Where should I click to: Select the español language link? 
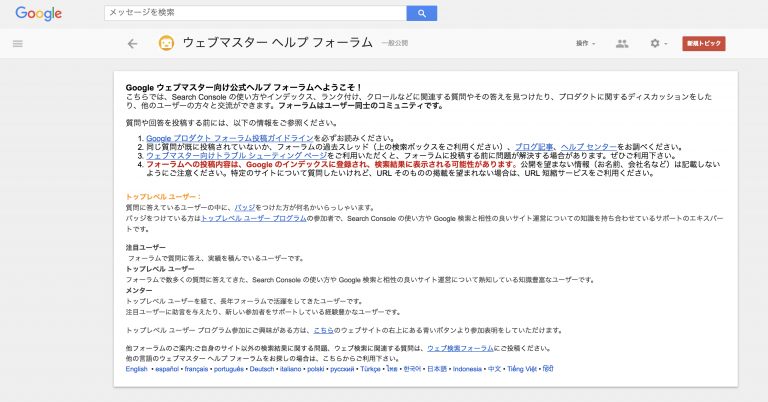[x=167, y=369]
